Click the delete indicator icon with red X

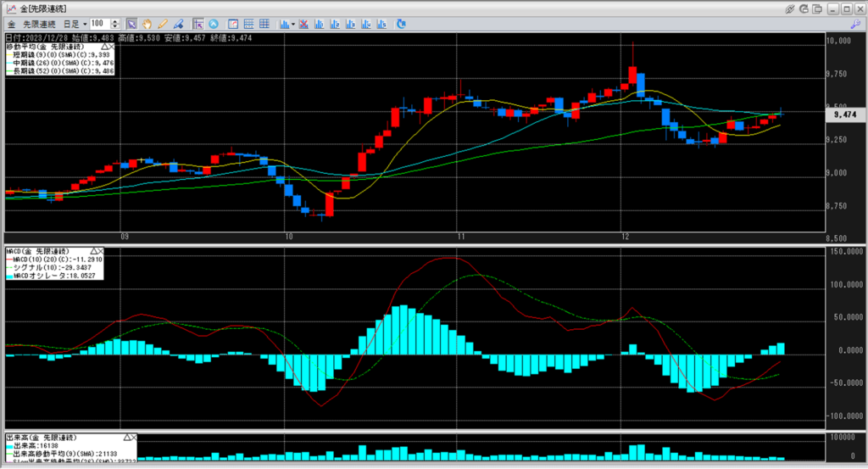pyautogui.click(x=301, y=24)
